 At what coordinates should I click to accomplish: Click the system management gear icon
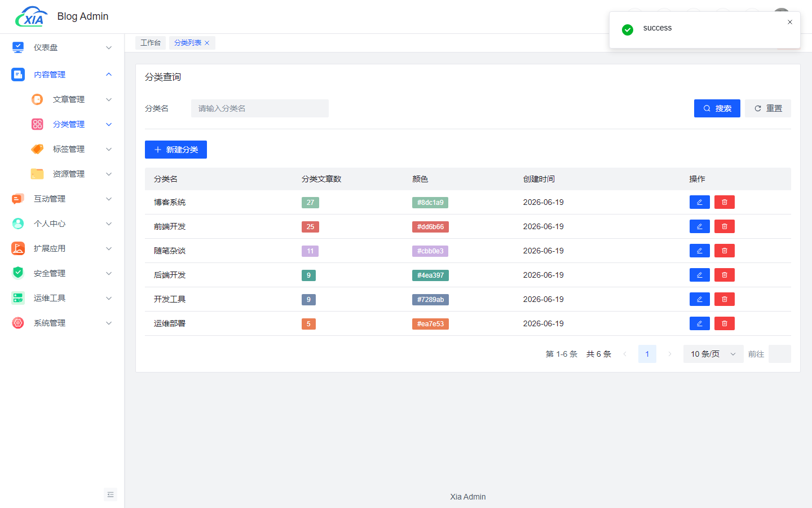(x=18, y=323)
